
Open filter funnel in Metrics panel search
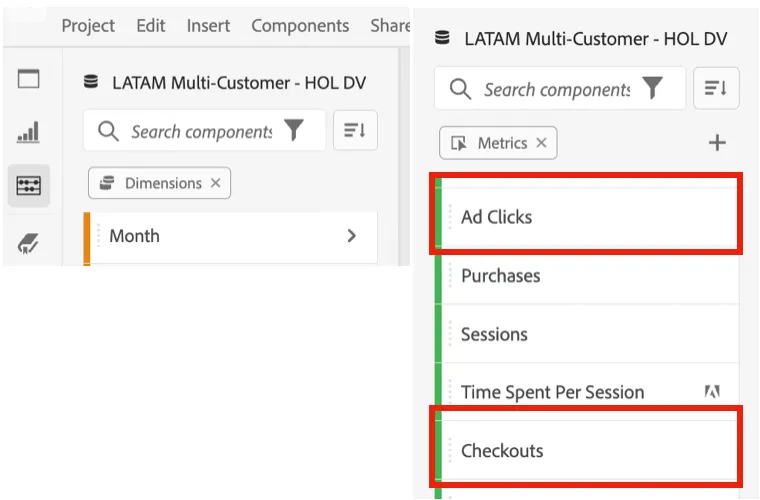pyautogui.click(x=652, y=88)
